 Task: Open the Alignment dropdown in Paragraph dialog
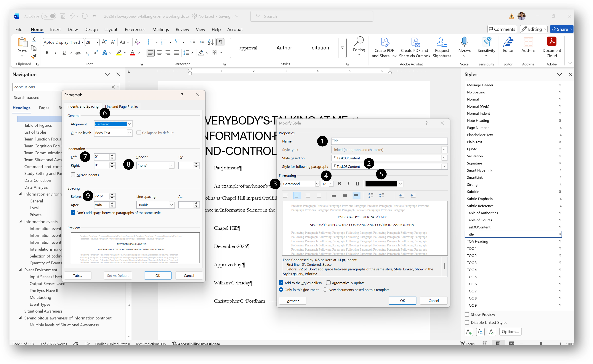coord(130,124)
